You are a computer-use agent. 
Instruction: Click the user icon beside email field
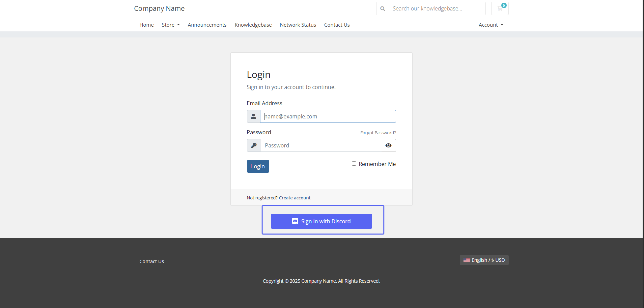point(253,116)
